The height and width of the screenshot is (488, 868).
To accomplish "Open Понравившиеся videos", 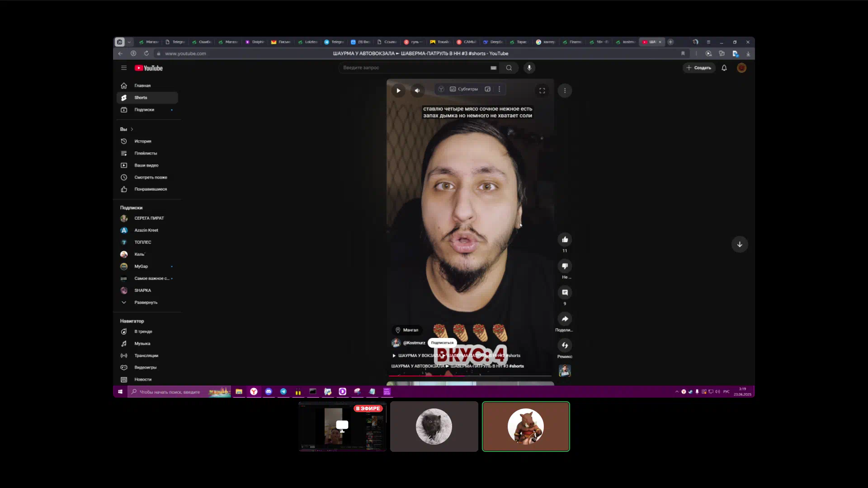I will pyautogui.click(x=147, y=189).
